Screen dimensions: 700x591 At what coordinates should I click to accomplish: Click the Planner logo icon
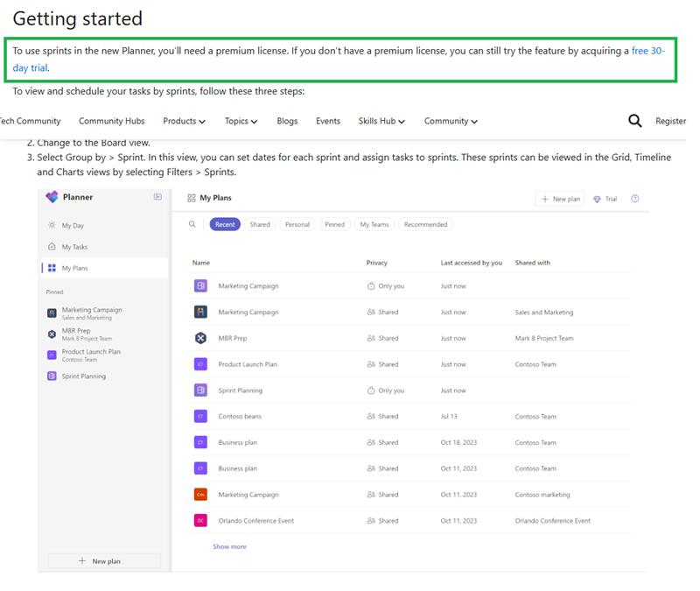coord(52,196)
